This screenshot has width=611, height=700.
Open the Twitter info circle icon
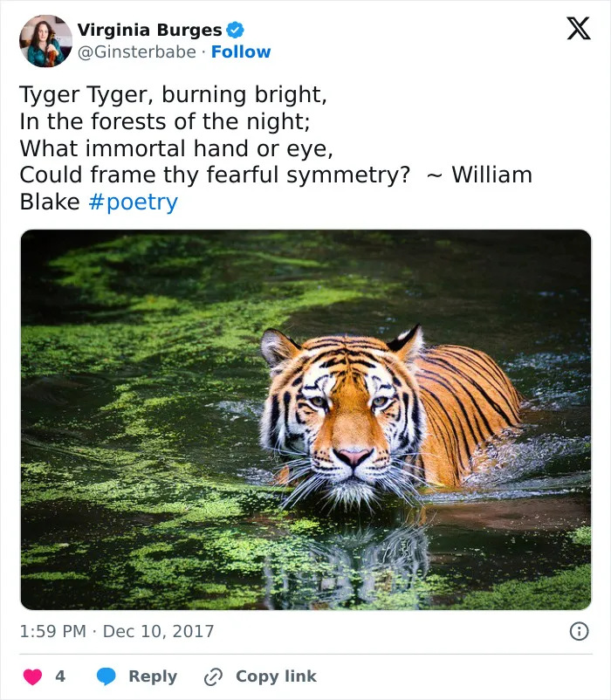tap(579, 631)
